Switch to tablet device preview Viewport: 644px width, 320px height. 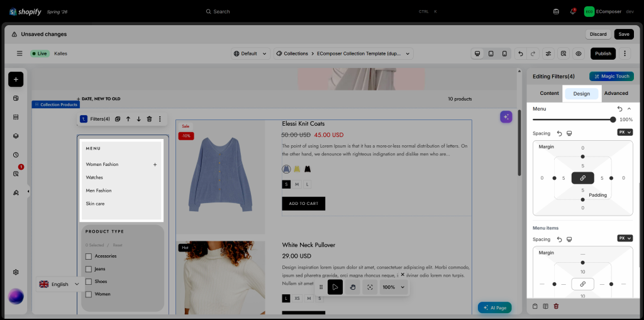[491, 53]
